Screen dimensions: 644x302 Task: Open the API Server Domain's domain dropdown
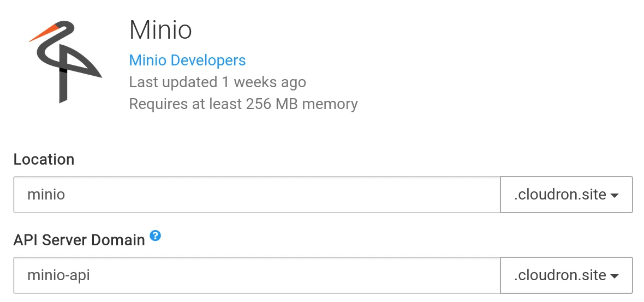(x=566, y=275)
